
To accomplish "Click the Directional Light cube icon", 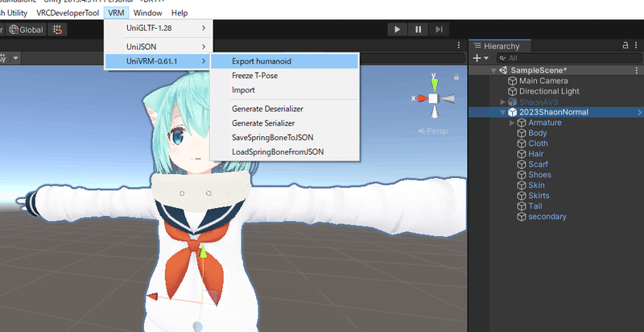I will click(513, 91).
